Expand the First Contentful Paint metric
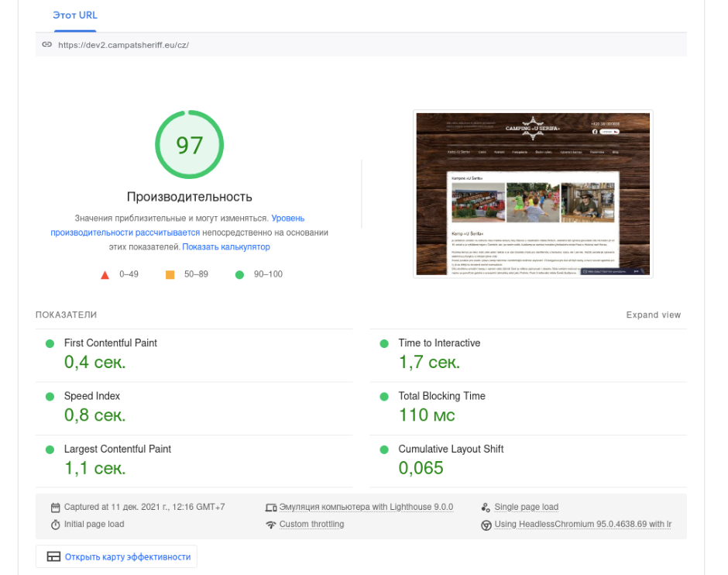728x575 pixels. tap(110, 343)
